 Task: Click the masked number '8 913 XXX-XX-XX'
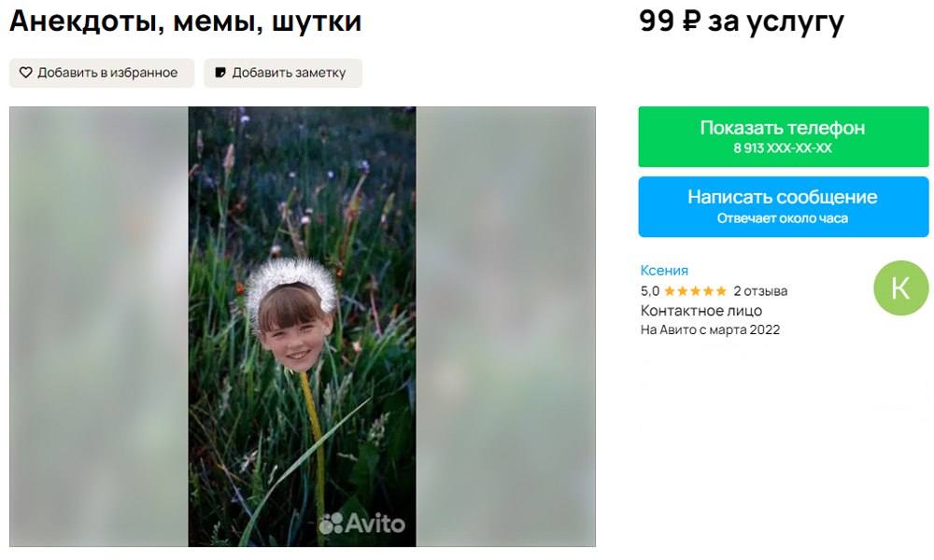click(783, 148)
